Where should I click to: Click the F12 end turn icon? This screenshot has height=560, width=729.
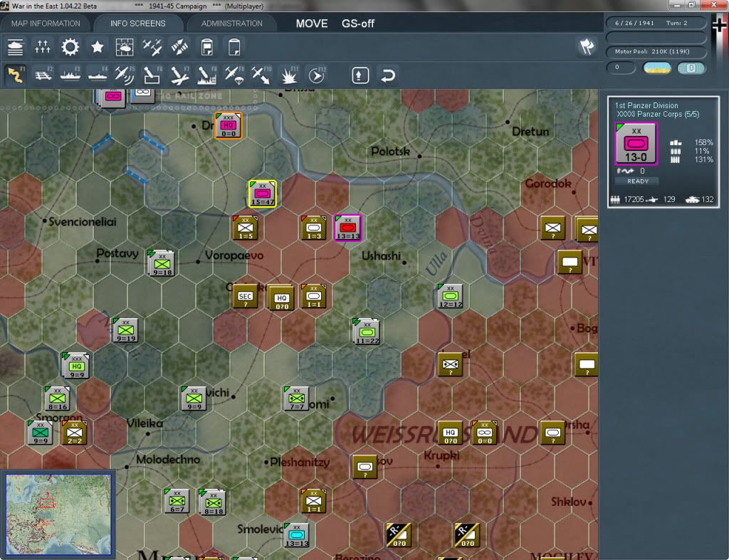pyautogui.click(x=317, y=75)
